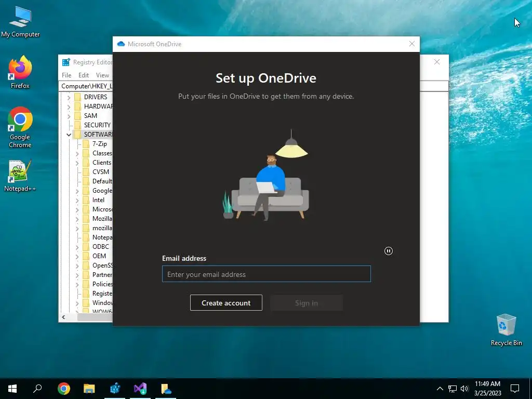Viewport: 532px width, 399px height.
Task: Open Registry Editor File menu
Action: [x=66, y=75]
